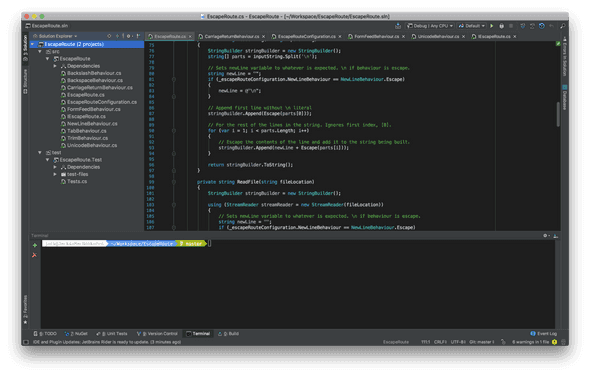
Task: Collapse the src folder in tree
Action: (40, 52)
